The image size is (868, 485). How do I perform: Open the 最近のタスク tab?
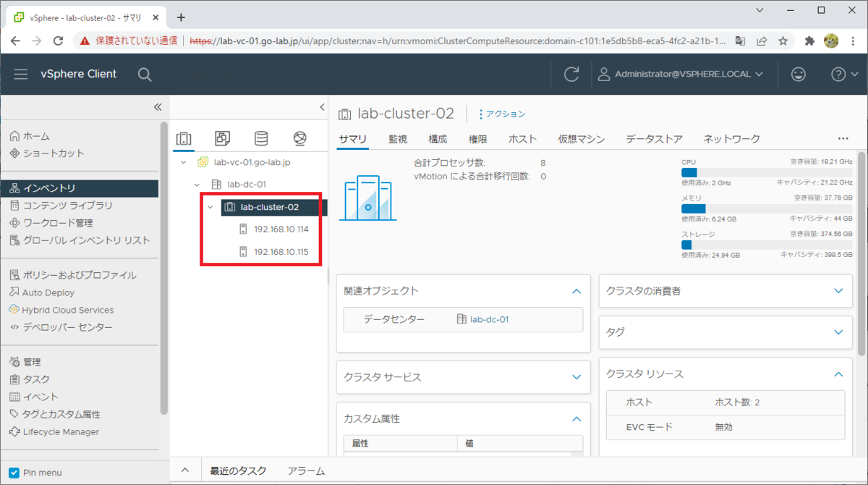pyautogui.click(x=238, y=471)
